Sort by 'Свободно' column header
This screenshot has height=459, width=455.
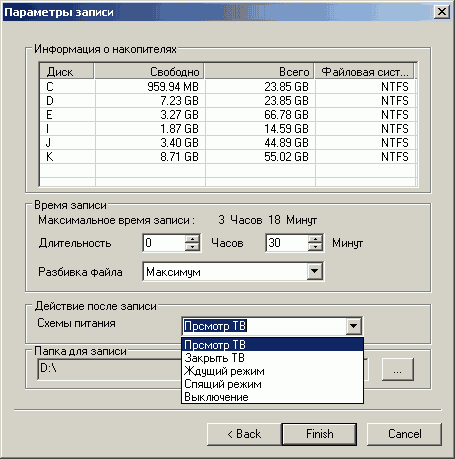(x=149, y=71)
